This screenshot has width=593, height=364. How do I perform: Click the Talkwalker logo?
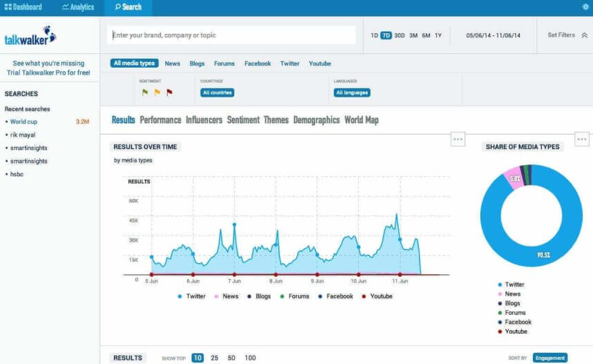[30, 35]
